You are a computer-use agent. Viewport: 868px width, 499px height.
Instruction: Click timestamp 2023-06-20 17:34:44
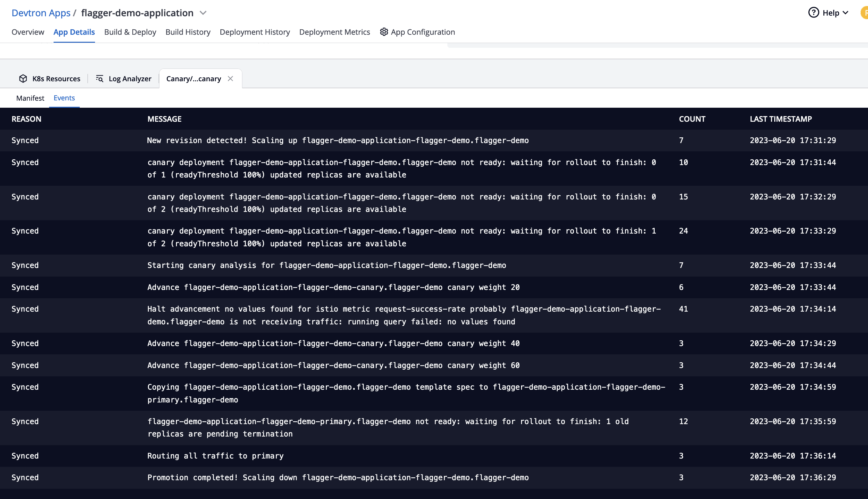point(793,365)
